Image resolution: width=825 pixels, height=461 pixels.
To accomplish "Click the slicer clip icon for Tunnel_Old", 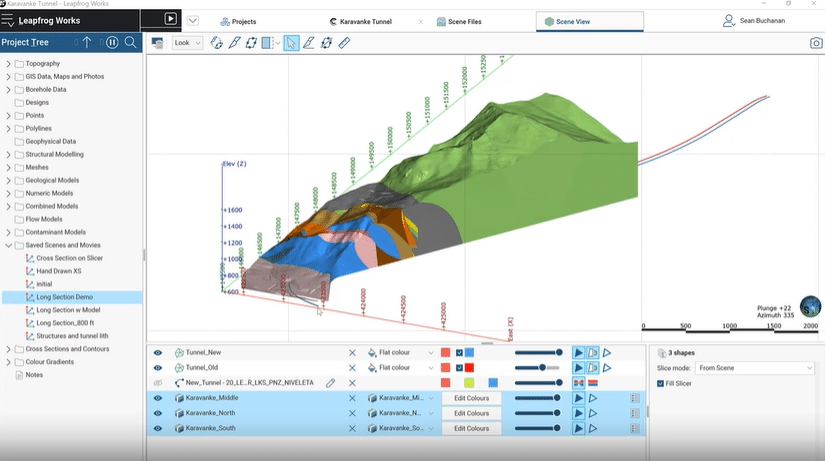I will pos(592,368).
